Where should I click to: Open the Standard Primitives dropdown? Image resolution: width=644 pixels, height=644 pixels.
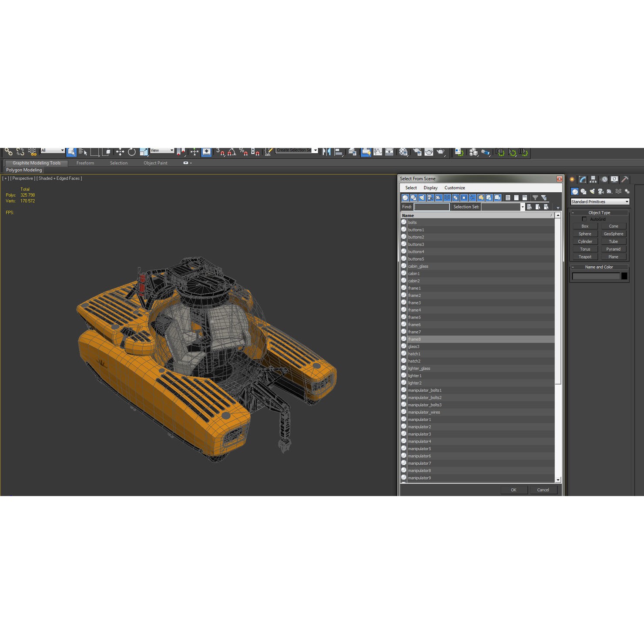coord(600,201)
